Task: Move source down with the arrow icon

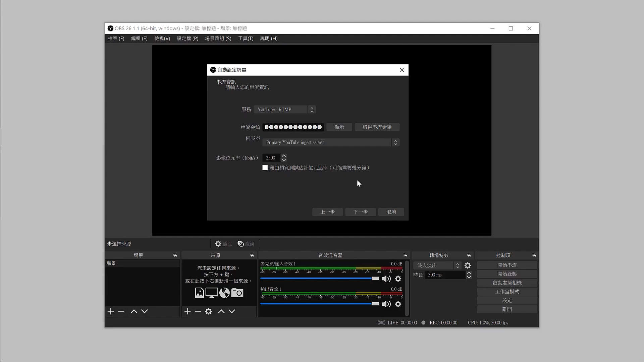Action: (232, 311)
